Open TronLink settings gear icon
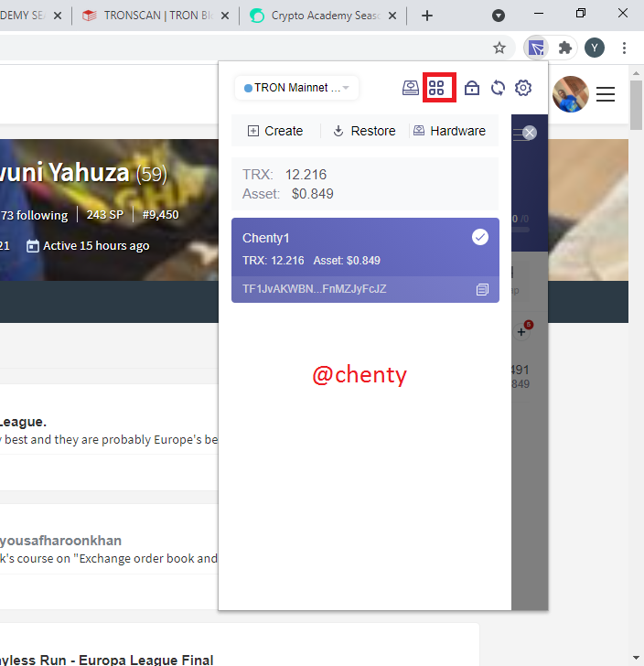The width and height of the screenshot is (644, 666). tap(523, 88)
